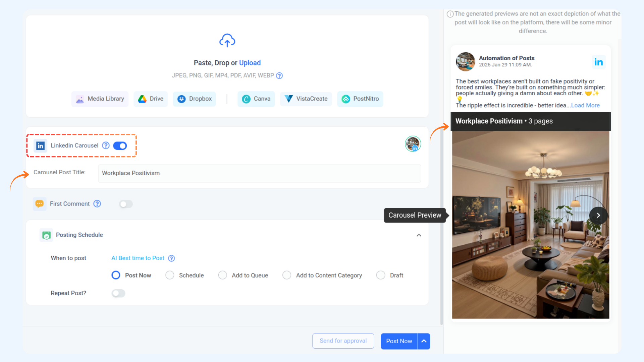Click Send for approval button

pyautogui.click(x=343, y=341)
